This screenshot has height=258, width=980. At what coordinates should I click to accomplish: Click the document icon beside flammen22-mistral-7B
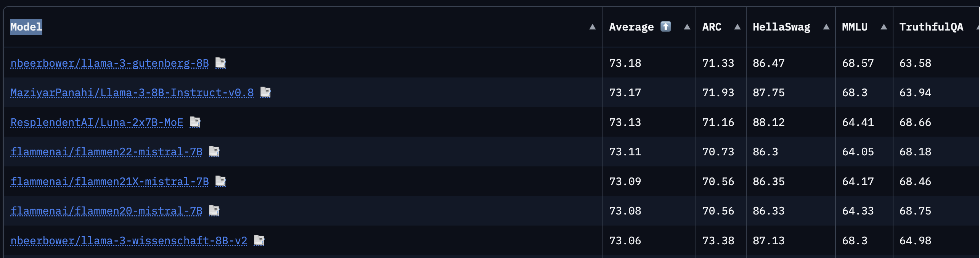point(214,152)
